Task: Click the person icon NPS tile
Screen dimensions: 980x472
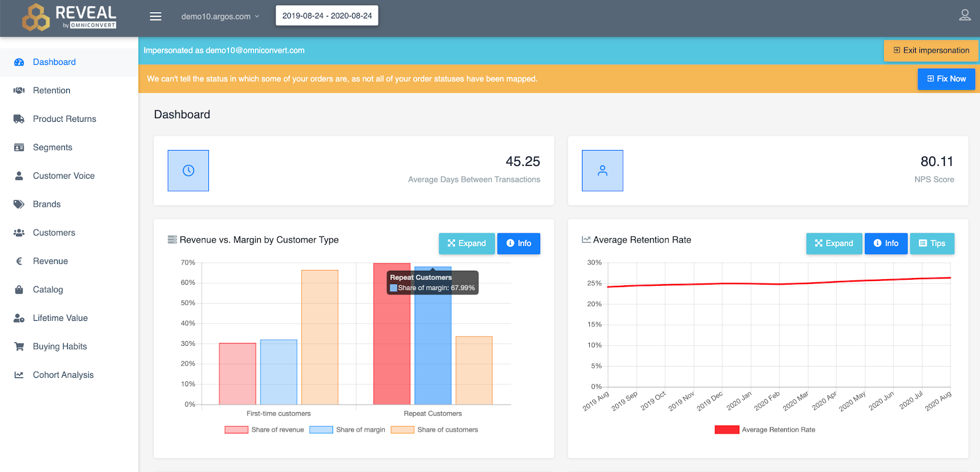Action: 603,171
